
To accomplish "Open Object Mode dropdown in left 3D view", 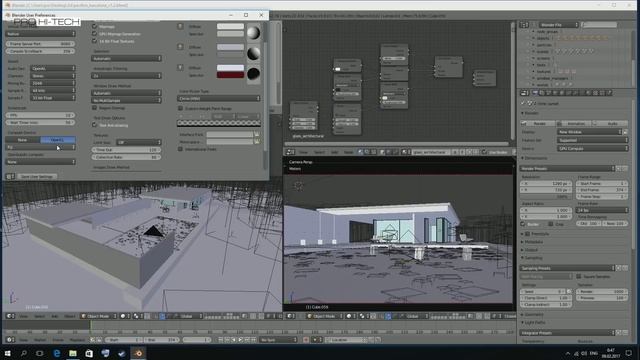I will (98, 316).
